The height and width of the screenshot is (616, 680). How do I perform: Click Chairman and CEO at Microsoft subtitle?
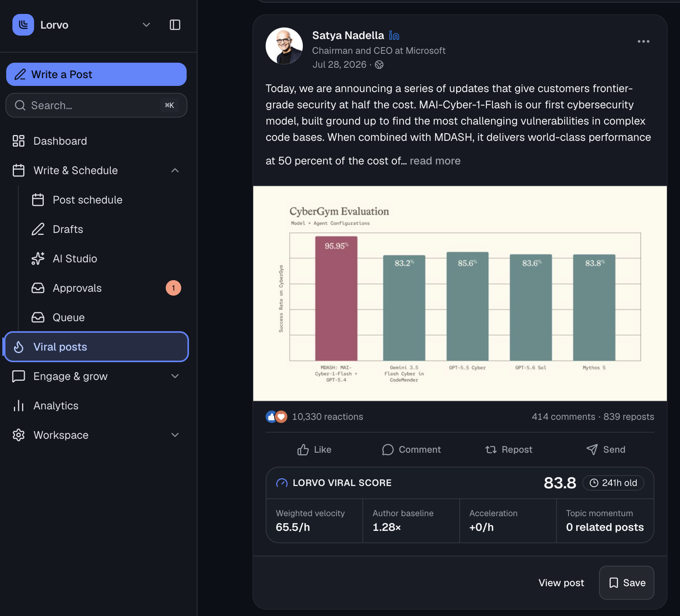coord(379,51)
